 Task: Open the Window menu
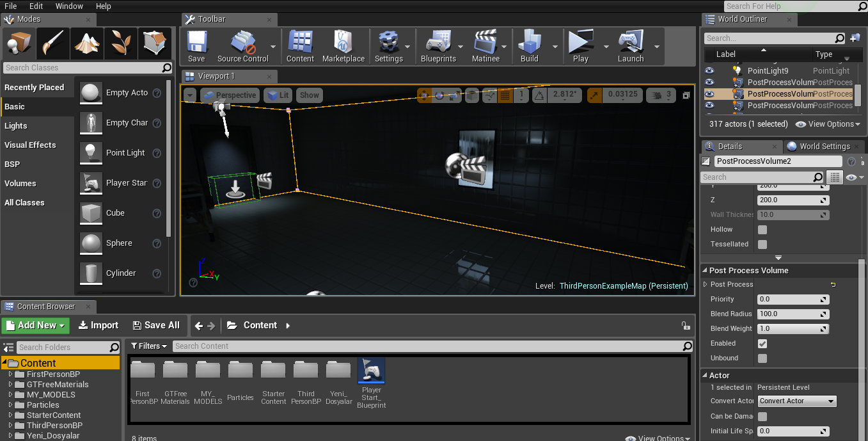click(69, 6)
